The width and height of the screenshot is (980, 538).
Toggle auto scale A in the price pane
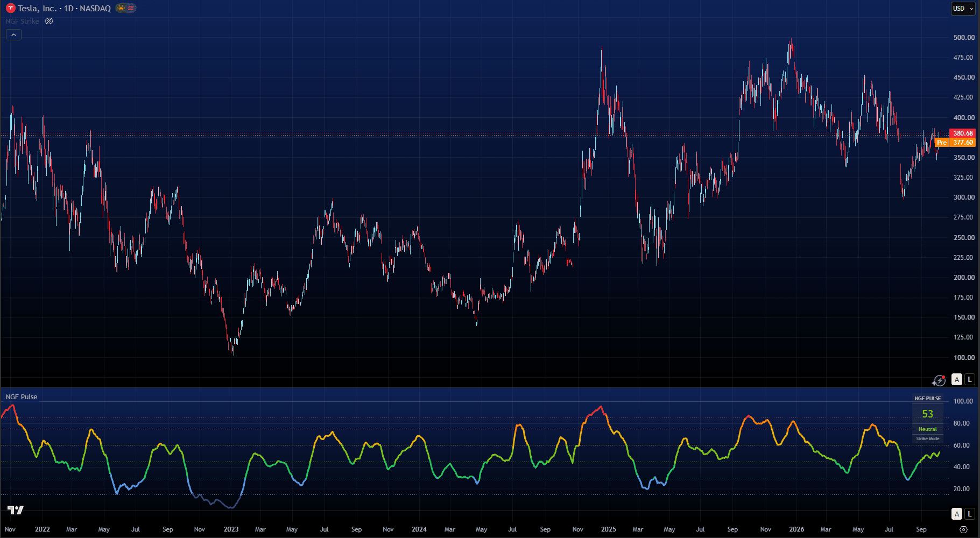[957, 379]
